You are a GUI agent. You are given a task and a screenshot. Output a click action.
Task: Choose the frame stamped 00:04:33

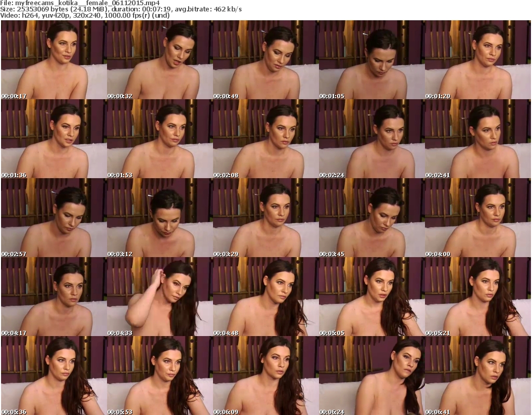[x=160, y=297]
